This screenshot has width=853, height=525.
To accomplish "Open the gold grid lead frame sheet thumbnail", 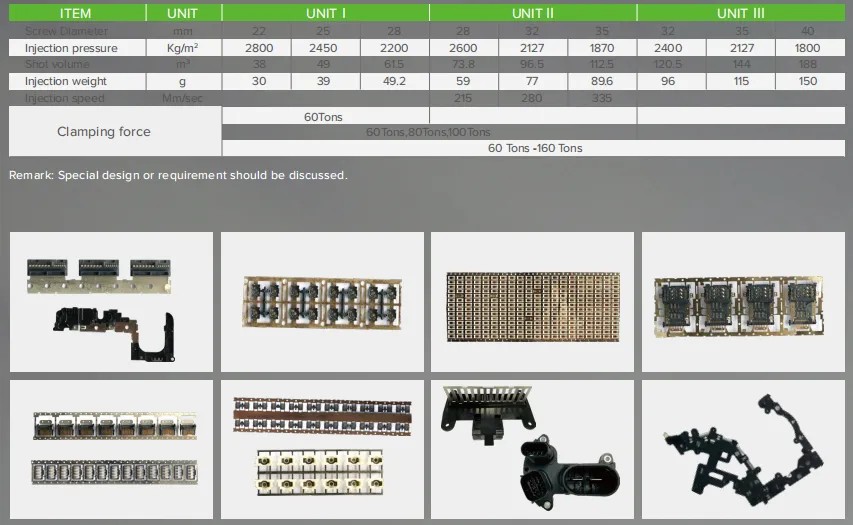I will (532, 302).
